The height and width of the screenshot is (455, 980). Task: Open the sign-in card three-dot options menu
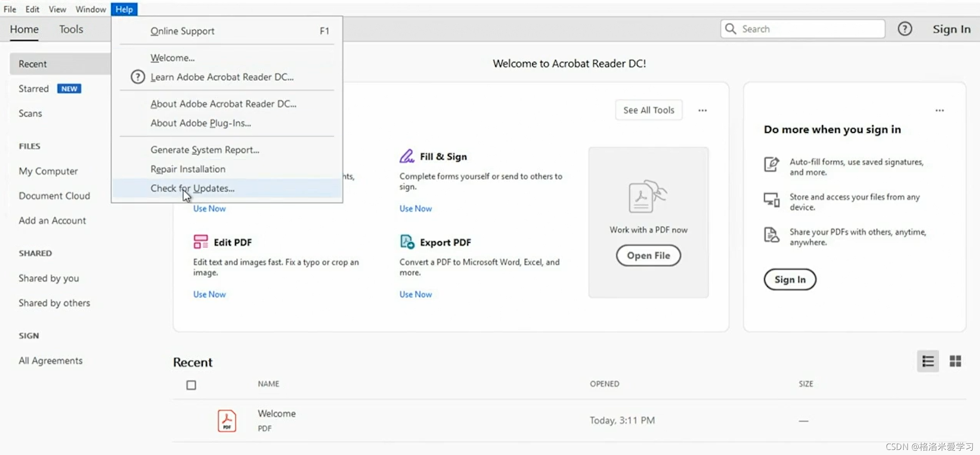point(940,110)
